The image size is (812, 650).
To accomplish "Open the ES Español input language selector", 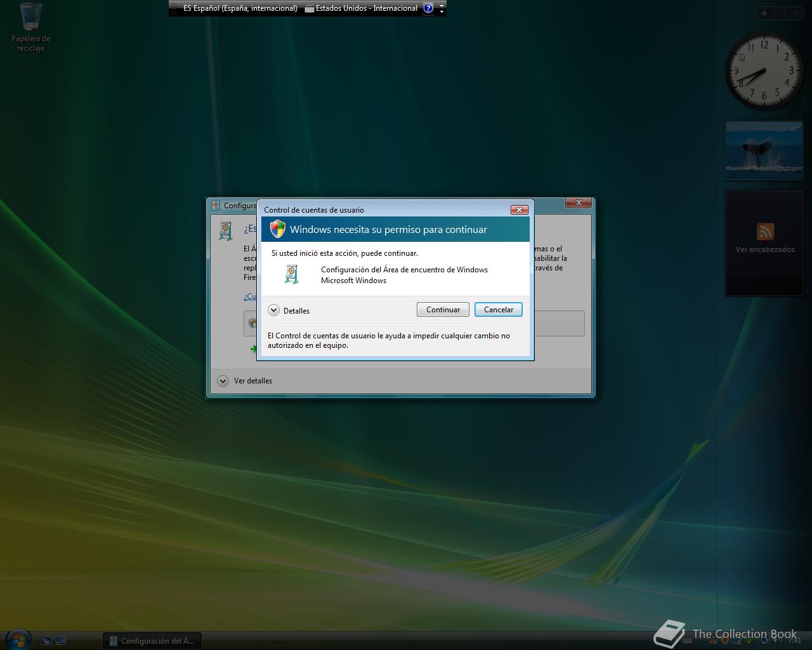I will [240, 8].
